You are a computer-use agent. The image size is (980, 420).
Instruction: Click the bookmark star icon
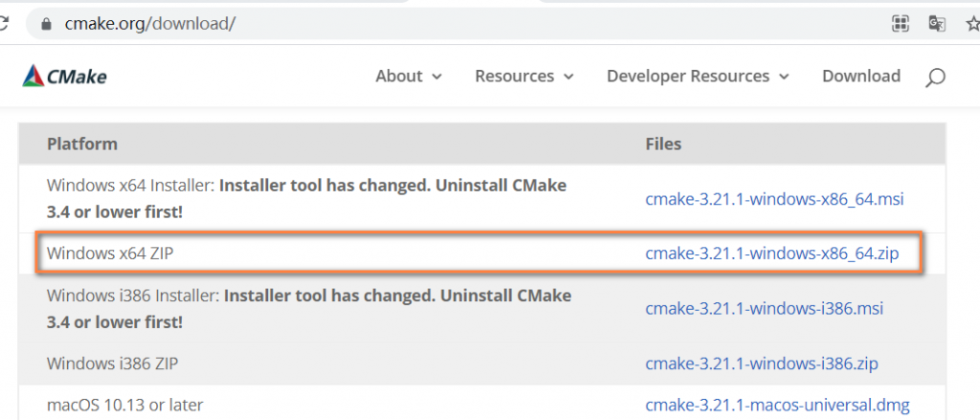click(x=973, y=24)
